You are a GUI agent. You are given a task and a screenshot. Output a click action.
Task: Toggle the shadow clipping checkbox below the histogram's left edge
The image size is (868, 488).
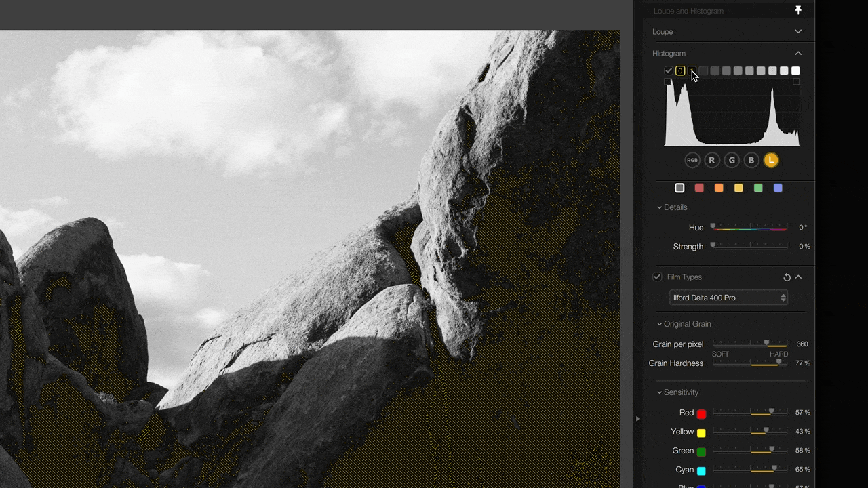(x=668, y=81)
